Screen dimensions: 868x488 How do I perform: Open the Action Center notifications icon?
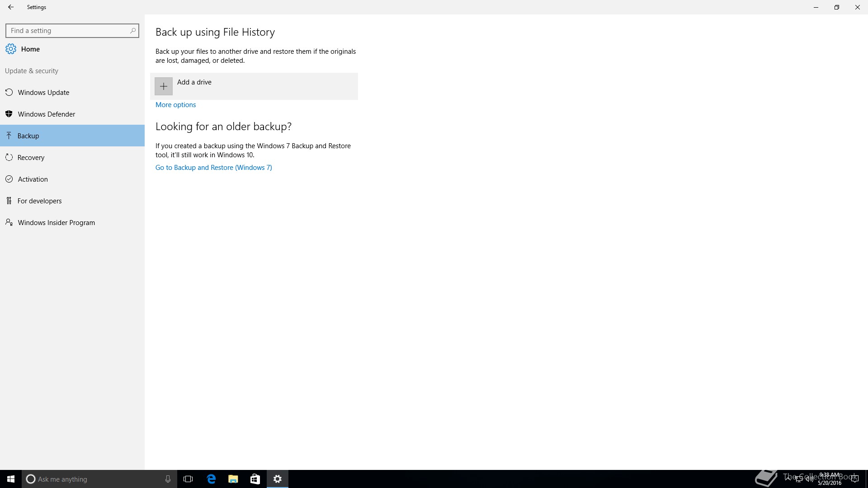click(x=854, y=479)
